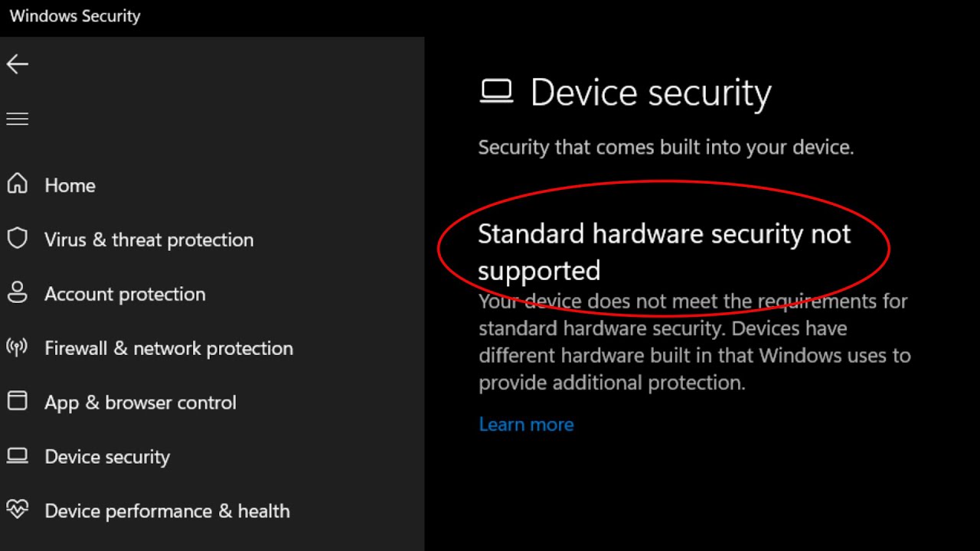The height and width of the screenshot is (551, 980).
Task: Click the shield icon for virus protection
Action: (17, 239)
